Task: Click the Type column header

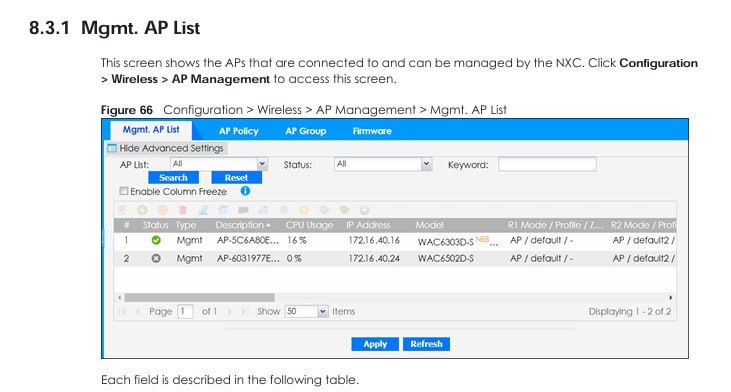Action: [x=186, y=225]
